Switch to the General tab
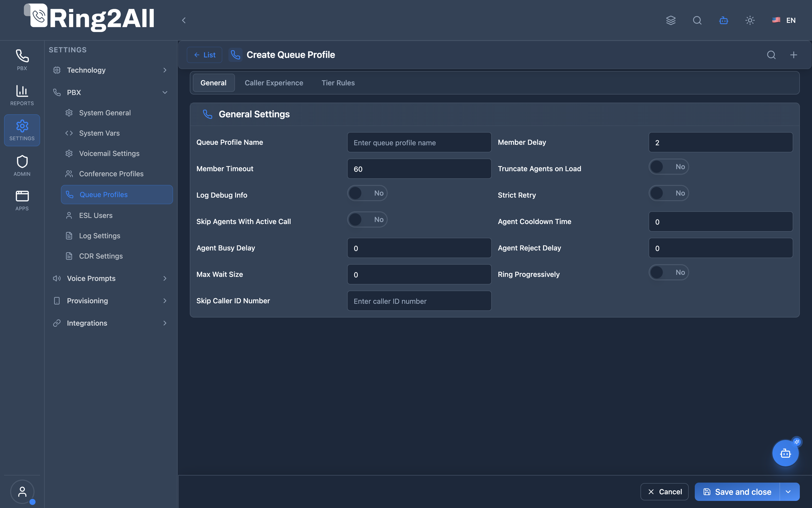This screenshot has width=812, height=508. [x=213, y=83]
